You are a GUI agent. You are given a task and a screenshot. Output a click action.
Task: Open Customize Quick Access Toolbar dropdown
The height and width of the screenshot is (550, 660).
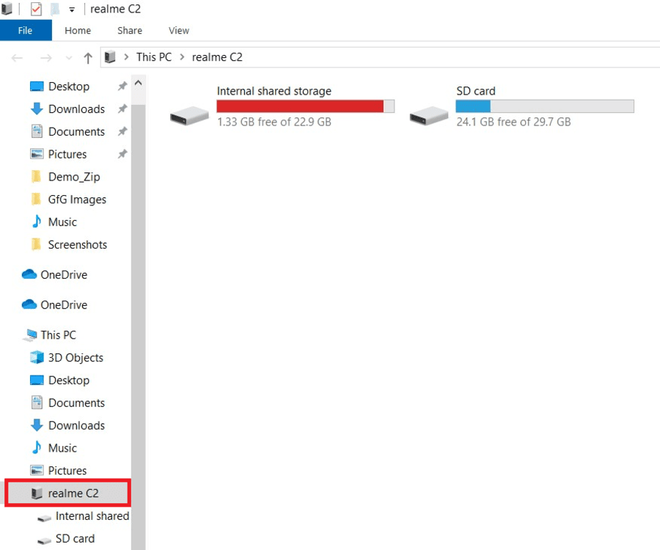[x=72, y=10]
